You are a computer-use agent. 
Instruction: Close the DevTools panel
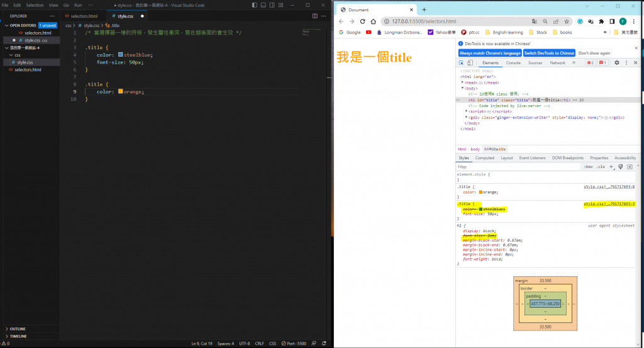(x=635, y=63)
